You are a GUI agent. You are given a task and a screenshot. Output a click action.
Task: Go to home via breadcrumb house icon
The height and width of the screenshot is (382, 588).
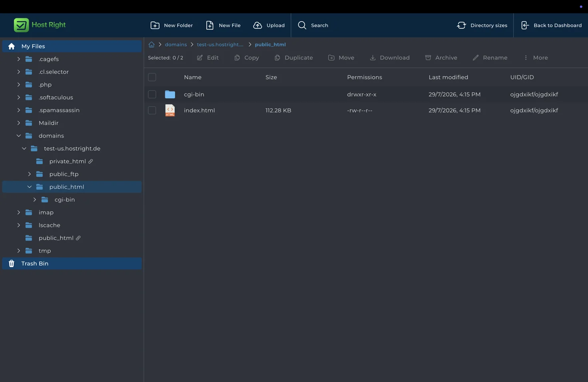point(152,44)
